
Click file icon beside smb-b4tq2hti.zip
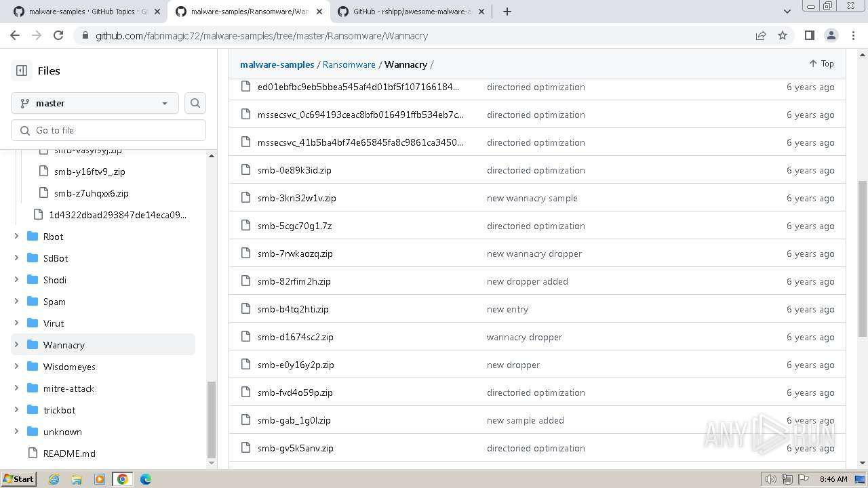point(246,309)
